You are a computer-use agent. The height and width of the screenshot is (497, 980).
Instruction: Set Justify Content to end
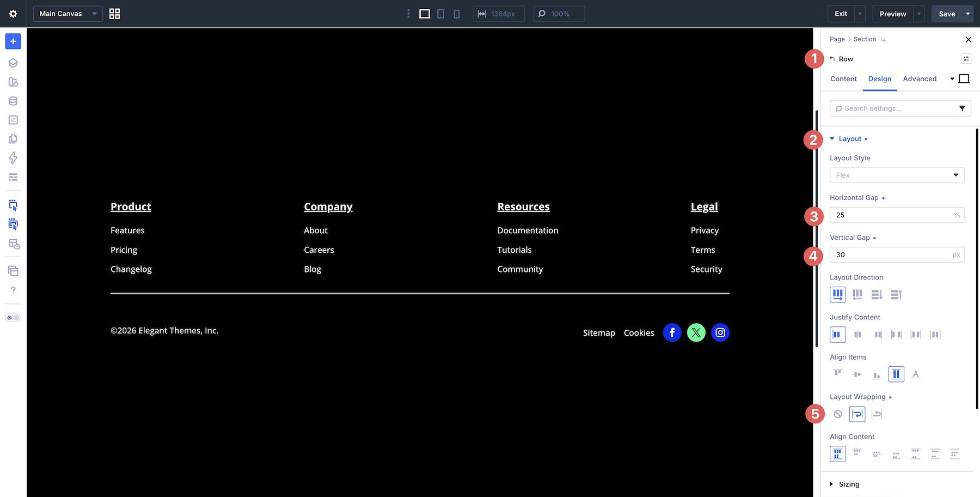click(x=877, y=335)
